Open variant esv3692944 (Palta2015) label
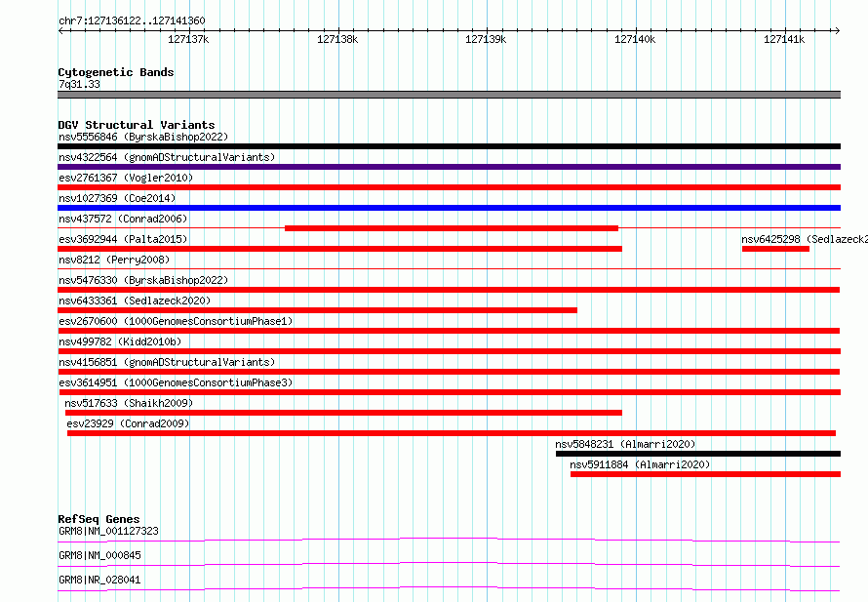The height and width of the screenshot is (602, 868). pos(123,239)
